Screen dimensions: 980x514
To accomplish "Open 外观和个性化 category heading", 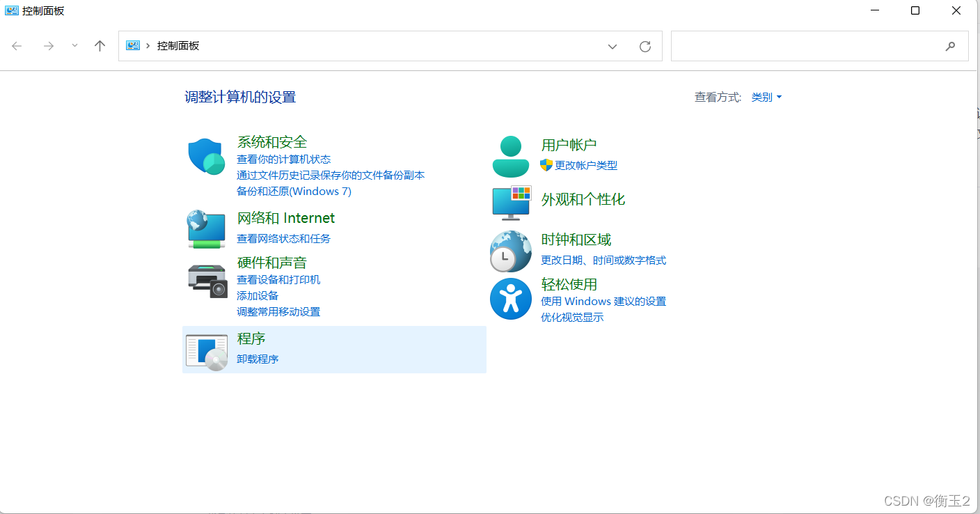I will 583,199.
